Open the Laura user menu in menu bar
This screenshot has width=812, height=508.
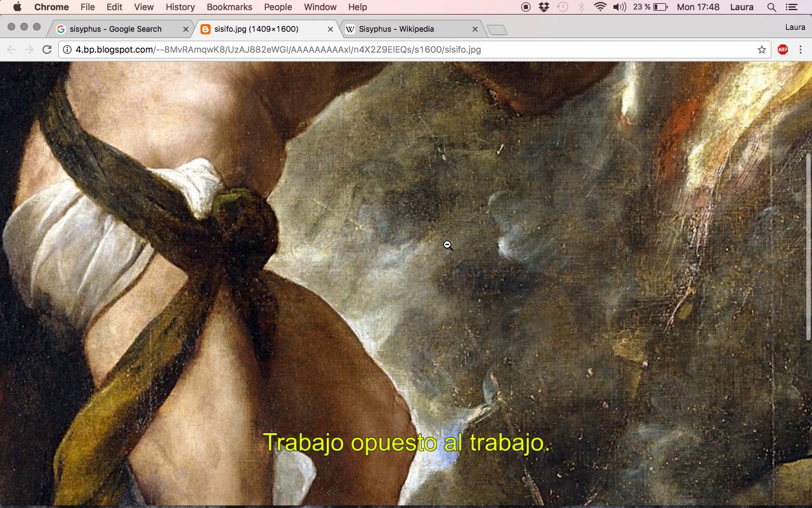tap(742, 7)
